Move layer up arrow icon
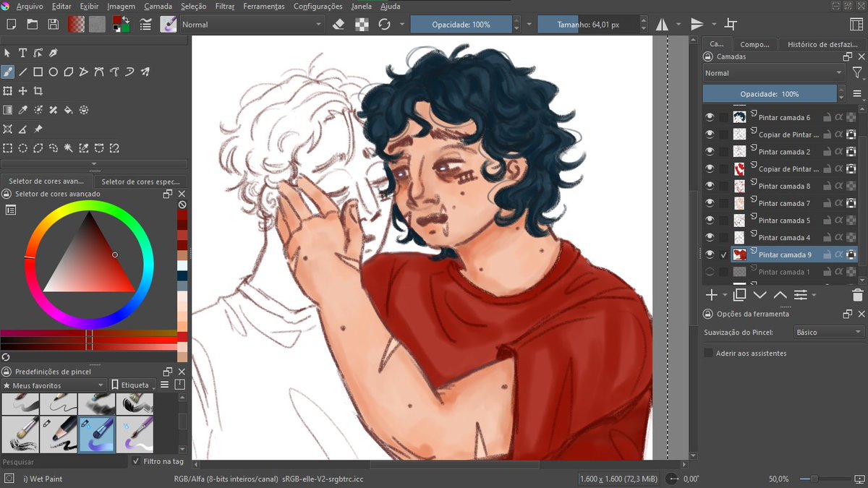Image resolution: width=868 pixels, height=488 pixels. tap(780, 295)
